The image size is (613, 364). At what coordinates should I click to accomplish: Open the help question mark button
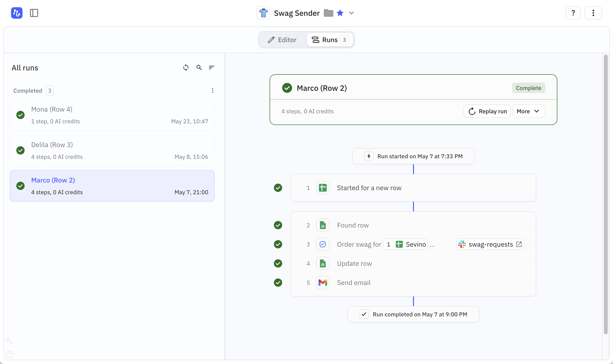tap(573, 13)
